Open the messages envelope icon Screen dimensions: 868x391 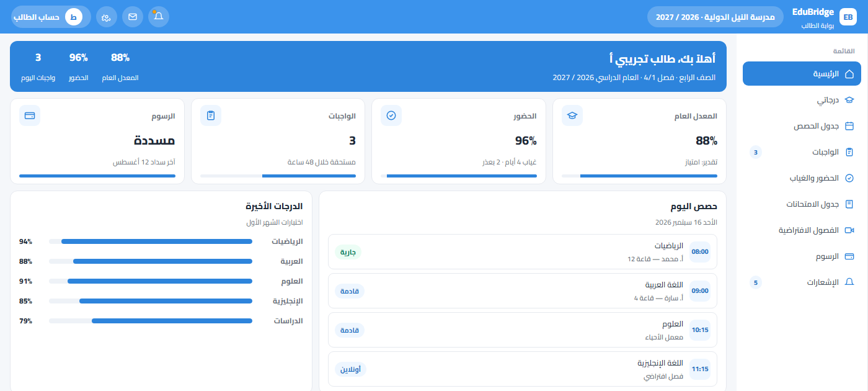(x=133, y=17)
